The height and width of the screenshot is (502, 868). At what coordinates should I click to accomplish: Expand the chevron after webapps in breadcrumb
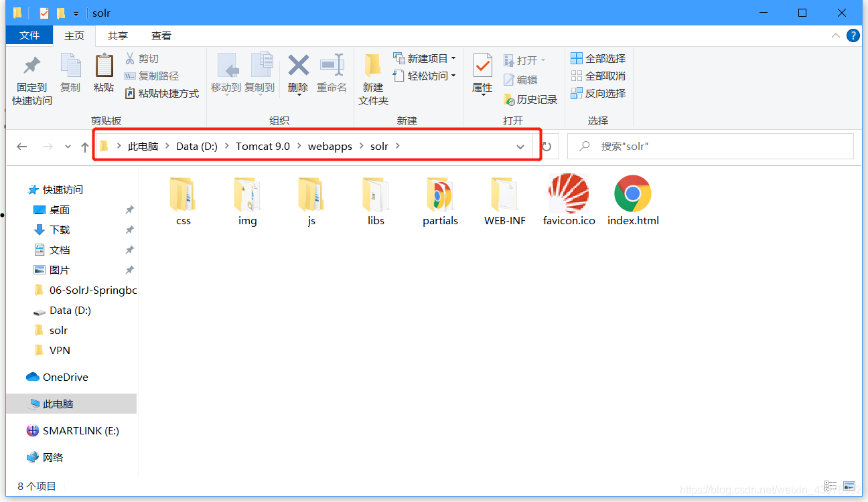pyautogui.click(x=362, y=146)
